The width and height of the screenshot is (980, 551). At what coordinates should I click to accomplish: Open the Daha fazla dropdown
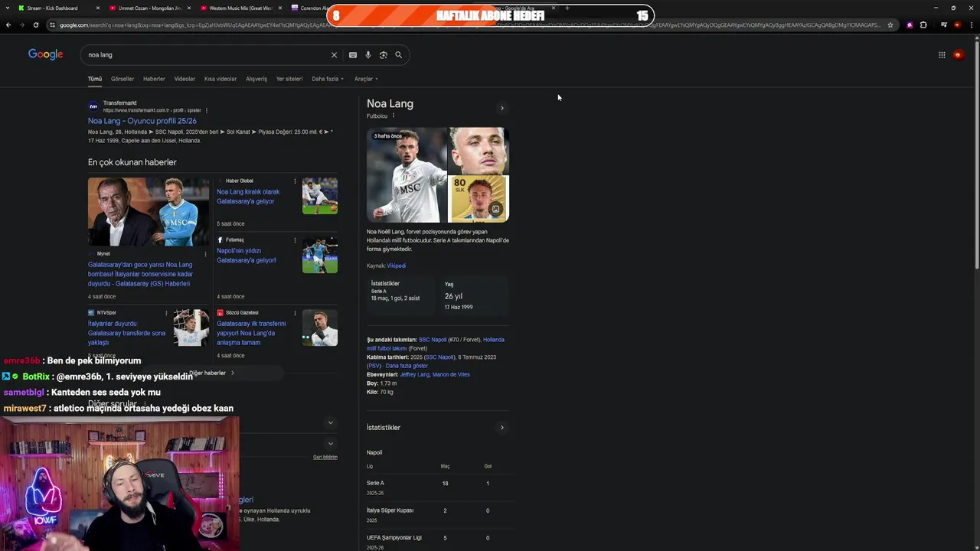(328, 79)
